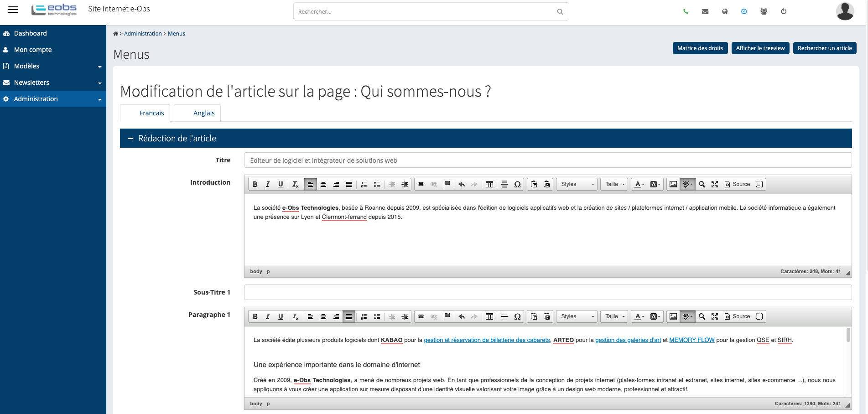Justify text in Paragraphe 1 editor
868x414 pixels.
[349, 316]
